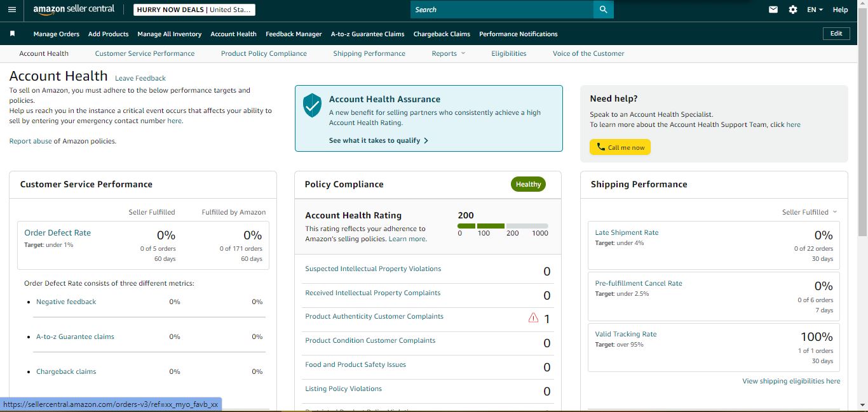Click the Edit favorites button
The width and height of the screenshot is (868, 412).
pyautogui.click(x=836, y=34)
